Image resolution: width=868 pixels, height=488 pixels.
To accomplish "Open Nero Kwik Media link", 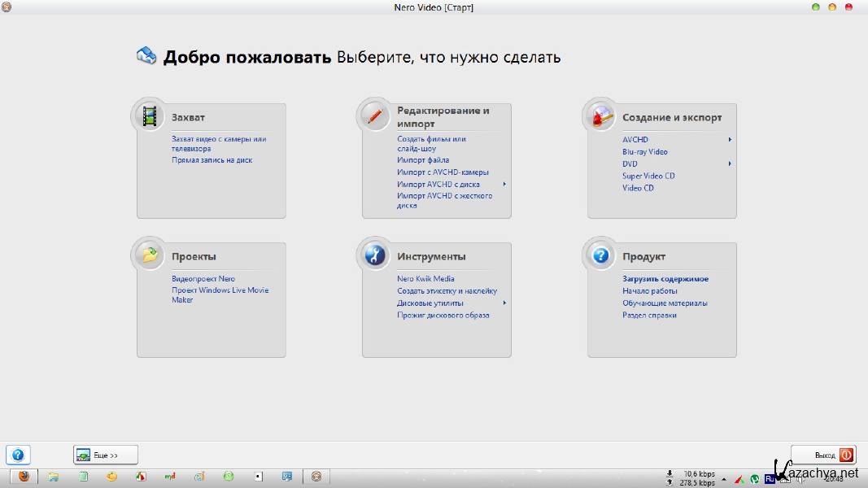I will coord(425,279).
